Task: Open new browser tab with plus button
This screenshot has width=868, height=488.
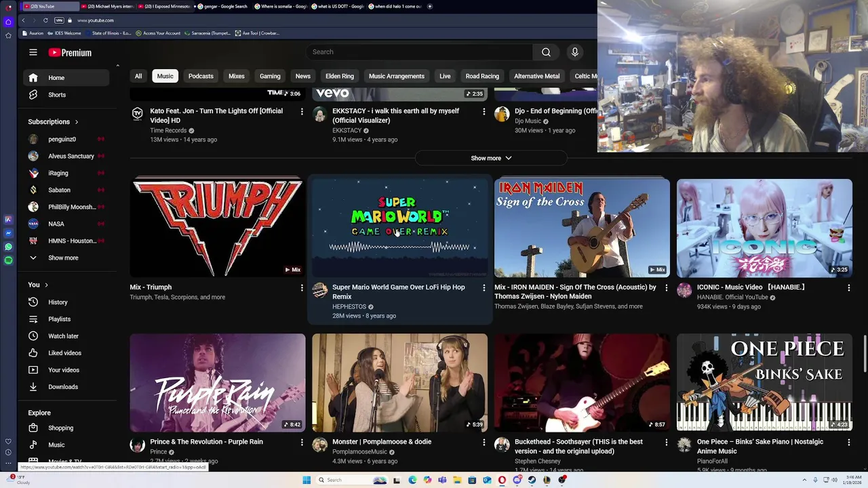Action: (x=429, y=6)
